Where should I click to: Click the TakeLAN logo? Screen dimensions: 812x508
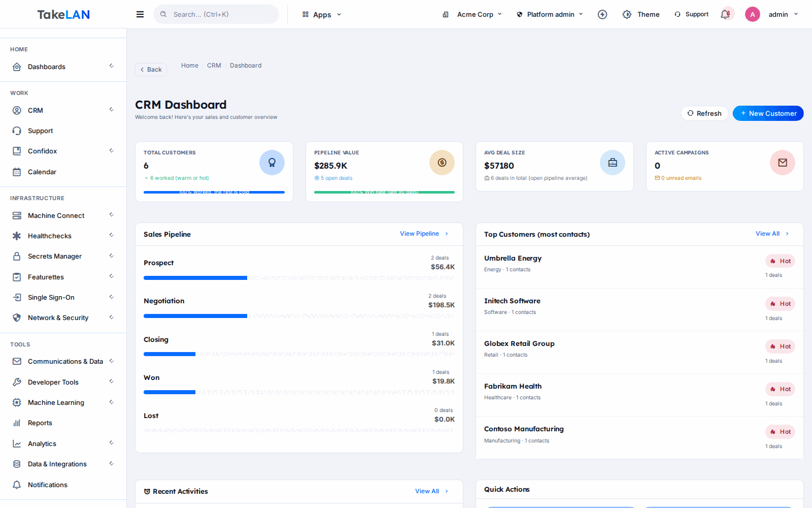[x=63, y=15]
